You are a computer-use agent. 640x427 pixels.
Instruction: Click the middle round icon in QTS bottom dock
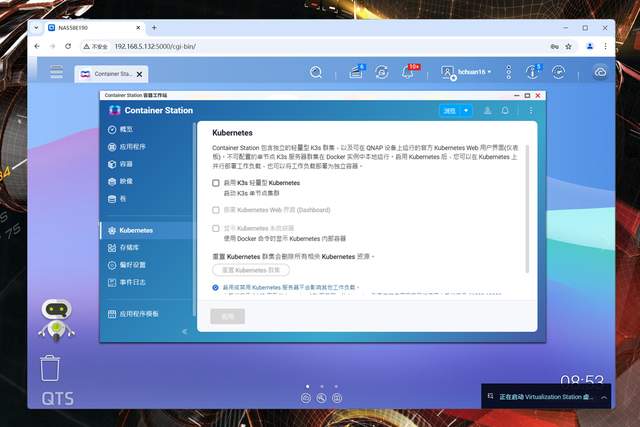click(x=321, y=398)
